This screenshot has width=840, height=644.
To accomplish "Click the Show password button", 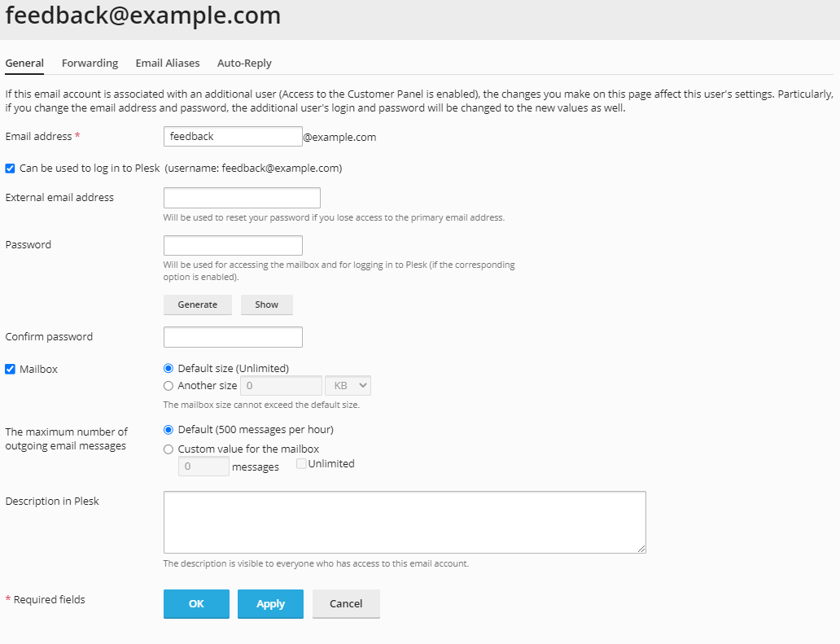I will (x=266, y=304).
